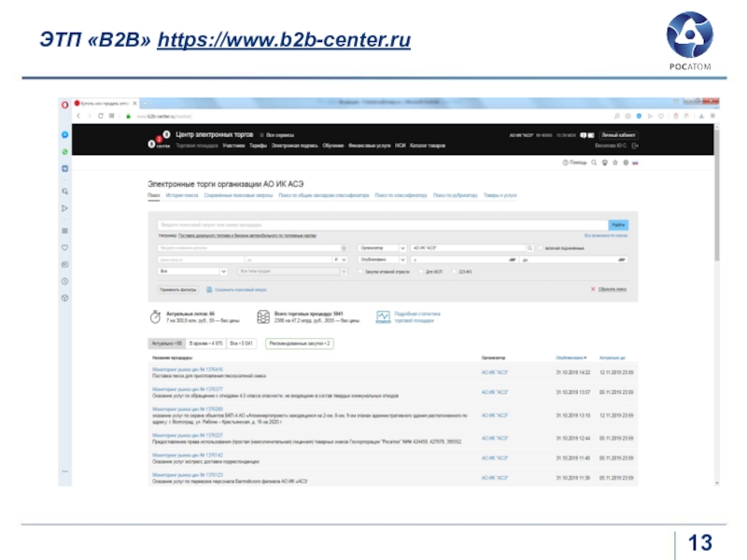Open WhatsApp in Opera sidebar
Screen dimensions: 747x560
pyautogui.click(x=64, y=152)
